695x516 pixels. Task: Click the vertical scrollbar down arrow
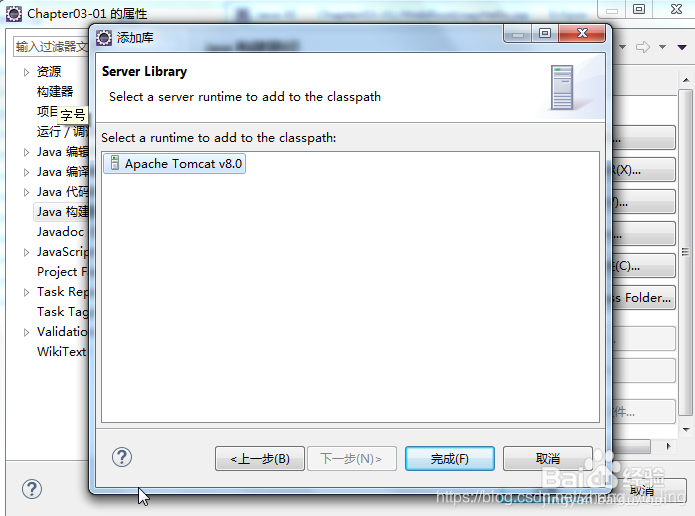pos(686,430)
